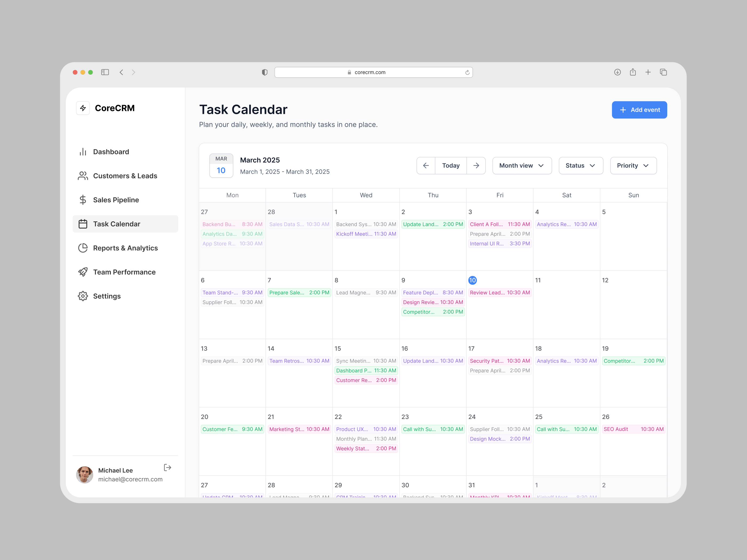Expand the Month view dropdown

tap(522, 165)
